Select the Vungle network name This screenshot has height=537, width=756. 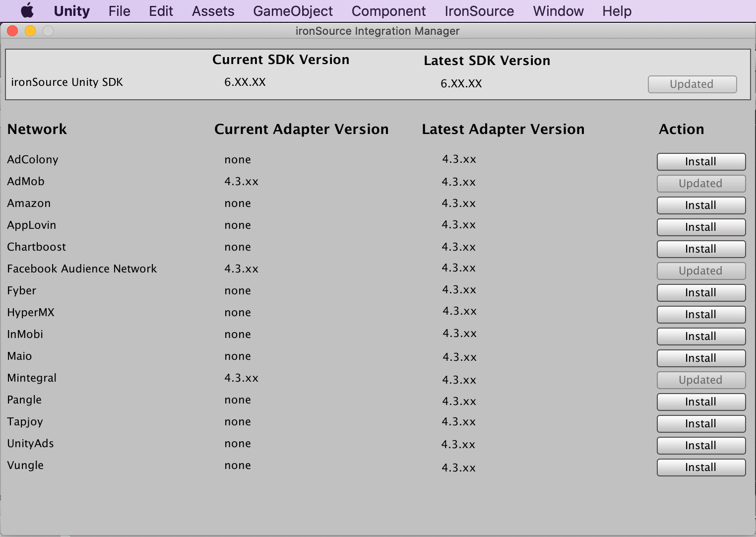[25, 466]
